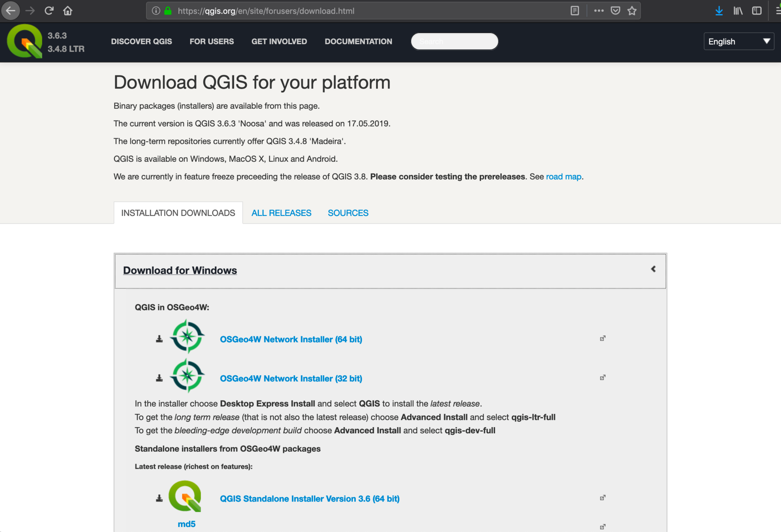Screen dimensions: 781x532
Task: Click the 'QGIS in OSGeo4W:' label
Action: point(172,307)
